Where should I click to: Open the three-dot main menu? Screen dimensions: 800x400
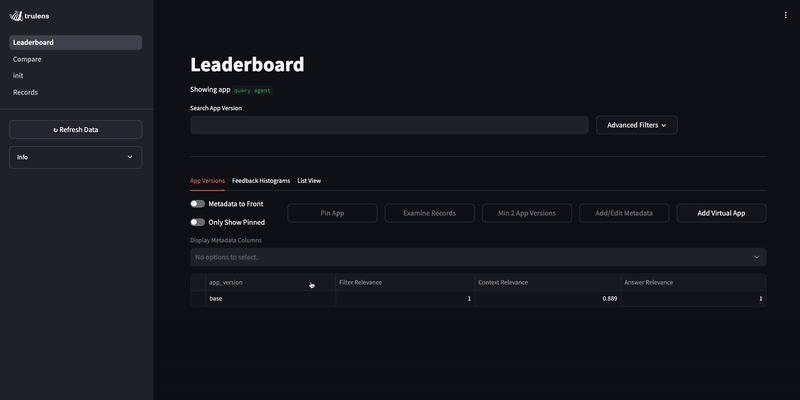tap(785, 15)
